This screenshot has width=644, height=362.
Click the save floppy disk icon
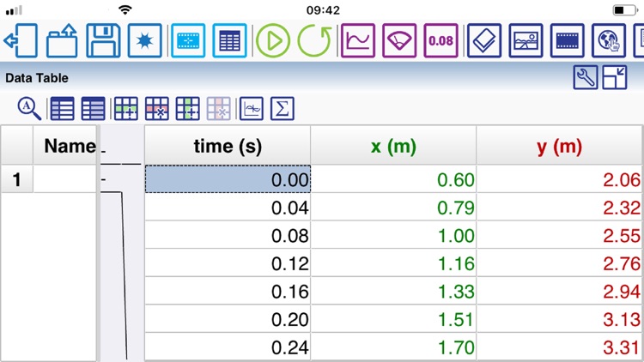[102, 40]
